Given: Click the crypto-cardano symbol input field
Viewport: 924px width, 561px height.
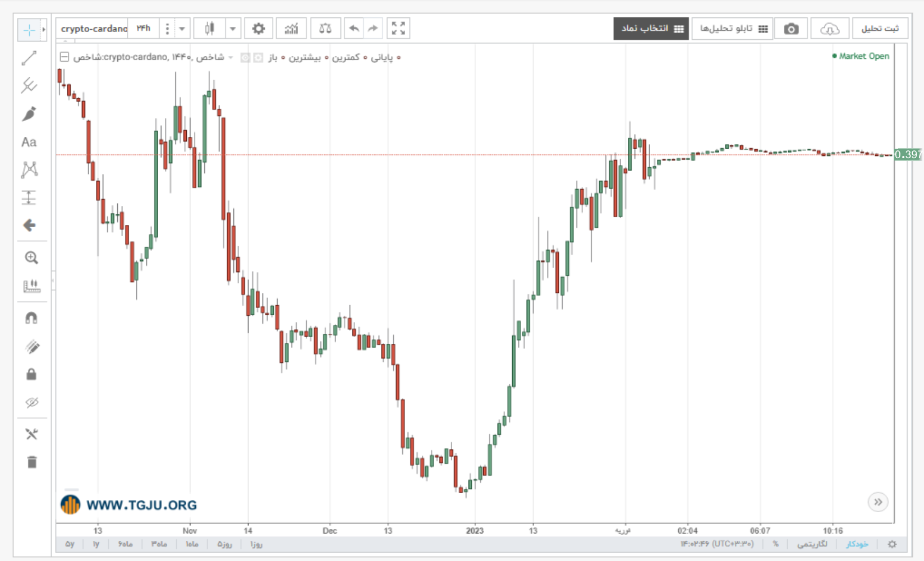Looking at the screenshot, I should coord(93,29).
